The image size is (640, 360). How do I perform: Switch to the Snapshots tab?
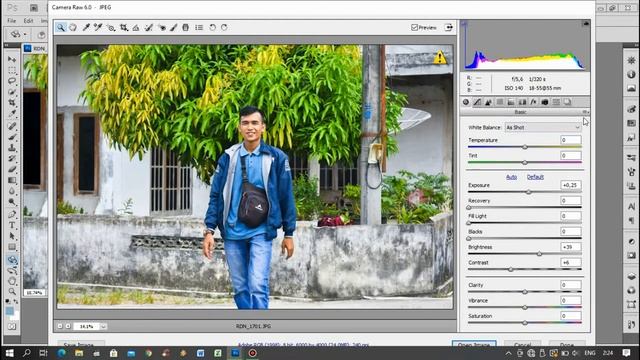(567, 102)
